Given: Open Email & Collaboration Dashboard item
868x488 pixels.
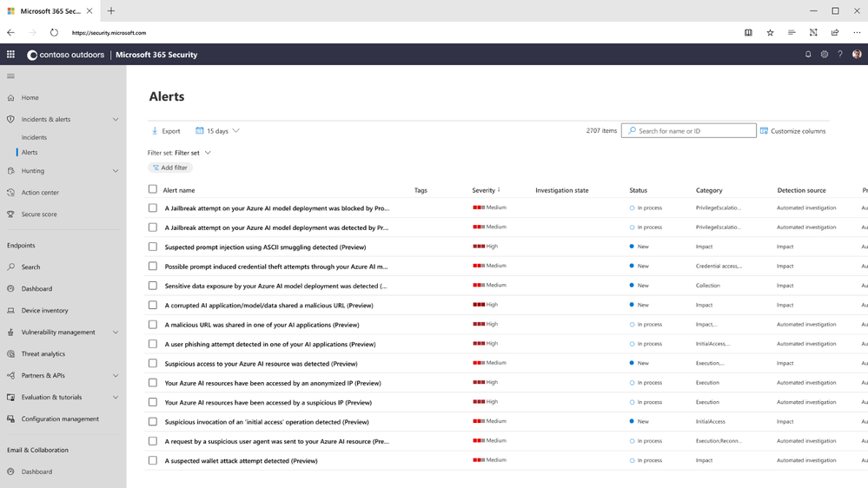Looking at the screenshot, I should tap(36, 472).
